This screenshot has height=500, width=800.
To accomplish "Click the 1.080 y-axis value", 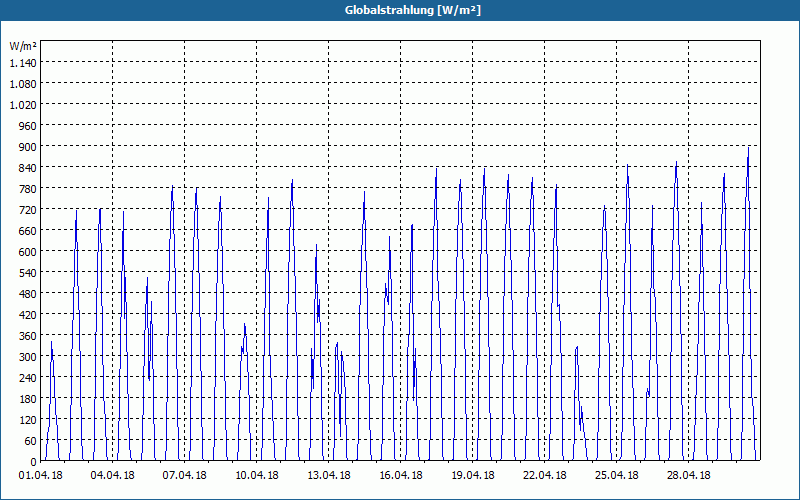I will 23,83.
